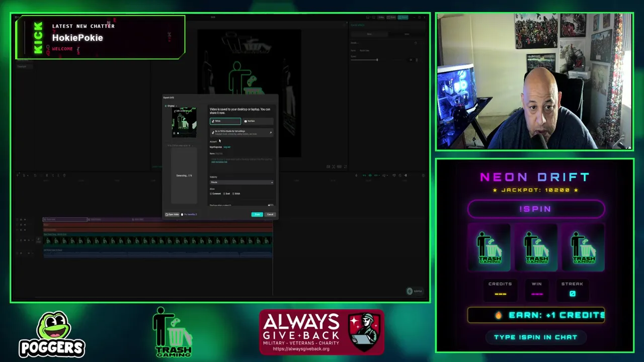644x362 pixels.
Task: Click Cancel in the export dialog
Action: 270,214
